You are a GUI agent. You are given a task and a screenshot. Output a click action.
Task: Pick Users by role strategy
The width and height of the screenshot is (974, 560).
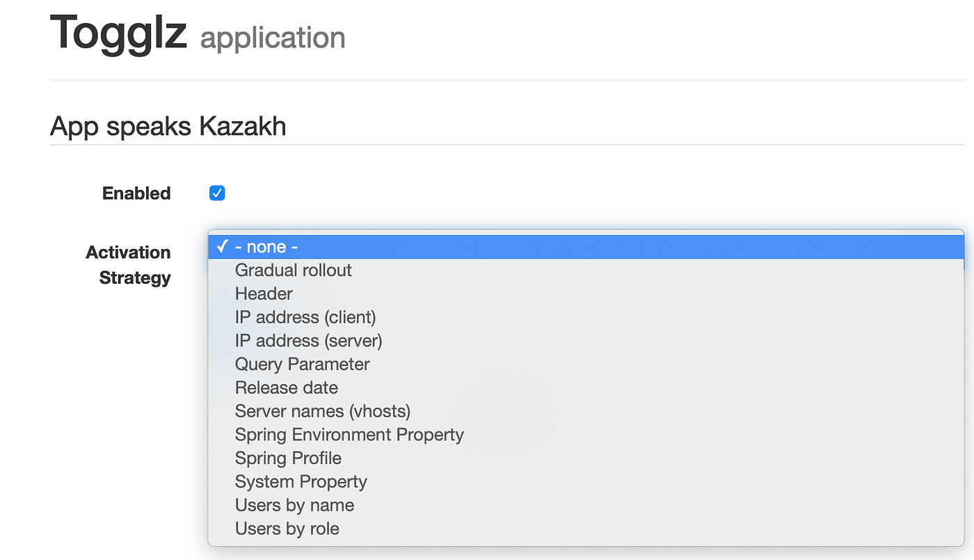click(586, 529)
